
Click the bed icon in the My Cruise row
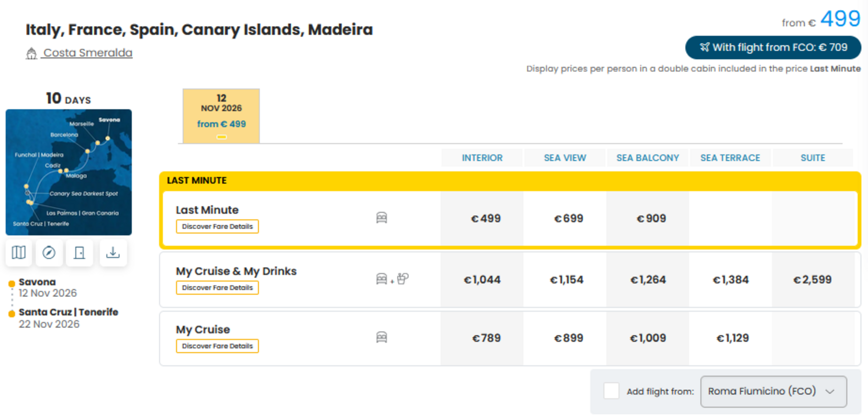point(382,337)
